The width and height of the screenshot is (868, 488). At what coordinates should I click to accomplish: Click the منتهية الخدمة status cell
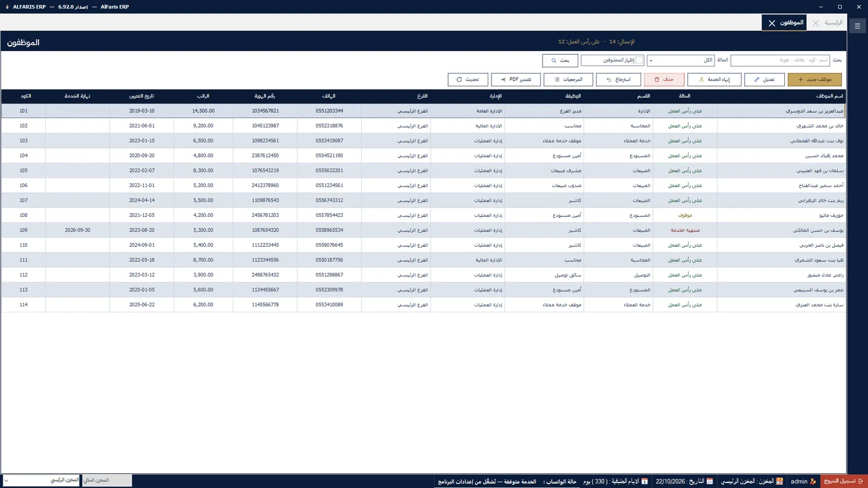tap(685, 230)
